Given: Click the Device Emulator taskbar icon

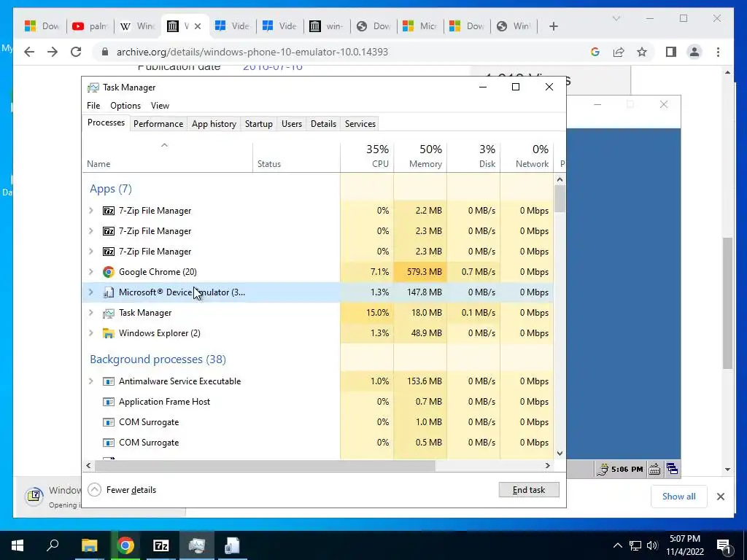Looking at the screenshot, I should click(232, 545).
